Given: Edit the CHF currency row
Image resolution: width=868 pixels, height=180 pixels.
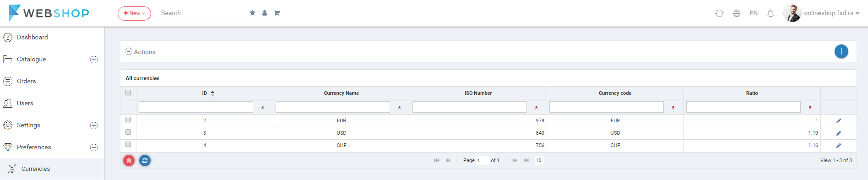Looking at the screenshot, I should (x=839, y=146).
